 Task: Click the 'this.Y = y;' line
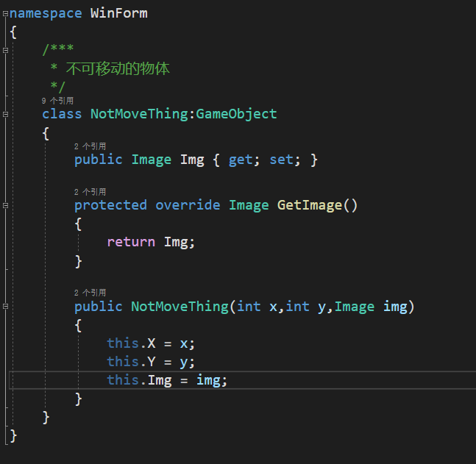[151, 362]
